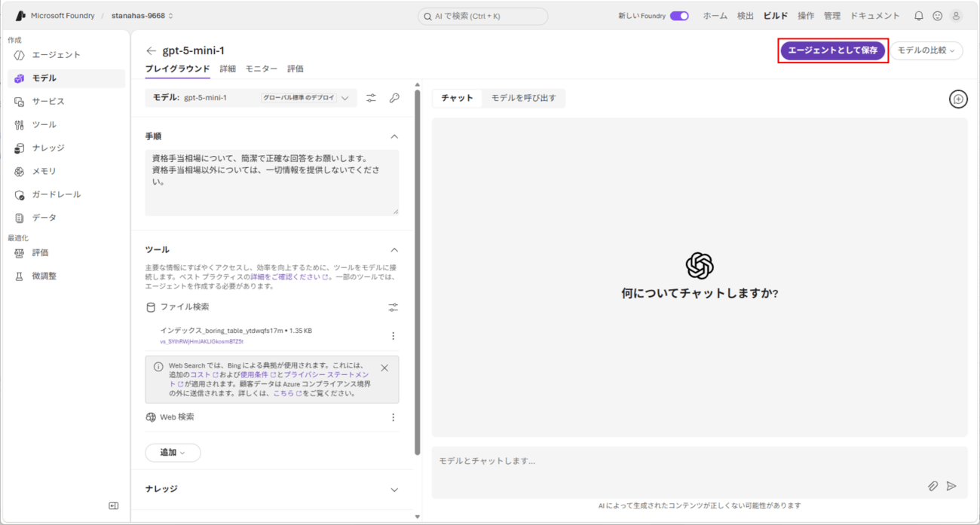Dismiss the Web Search info banner

(384, 368)
